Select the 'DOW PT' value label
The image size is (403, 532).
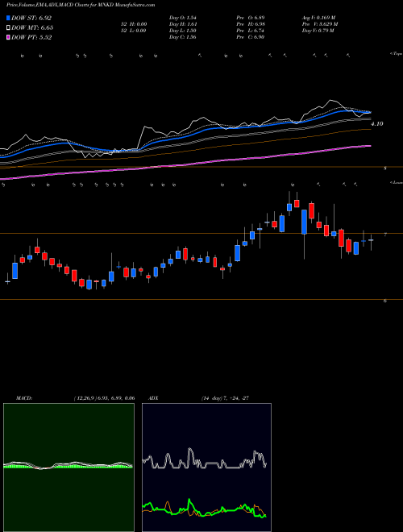(31, 38)
